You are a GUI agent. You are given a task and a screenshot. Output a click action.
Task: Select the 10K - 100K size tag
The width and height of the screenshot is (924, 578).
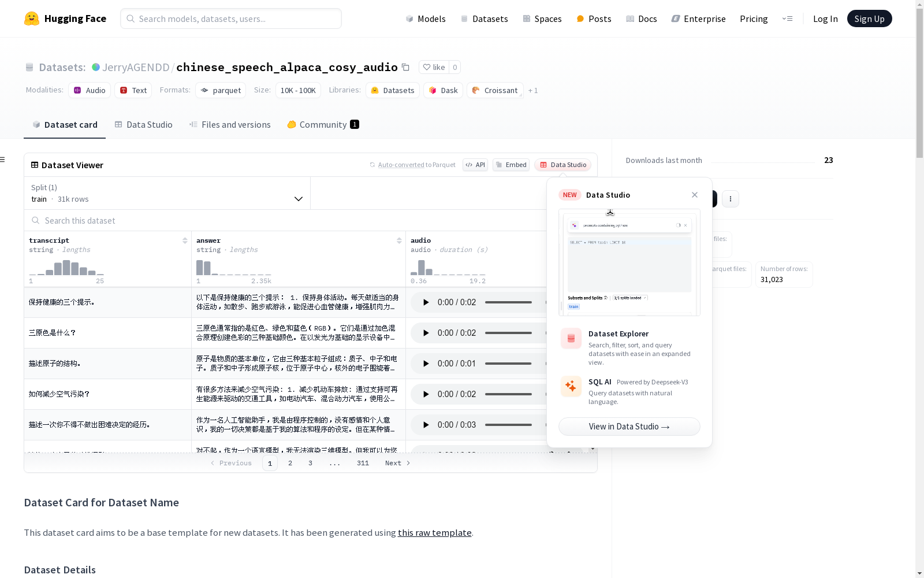(298, 90)
